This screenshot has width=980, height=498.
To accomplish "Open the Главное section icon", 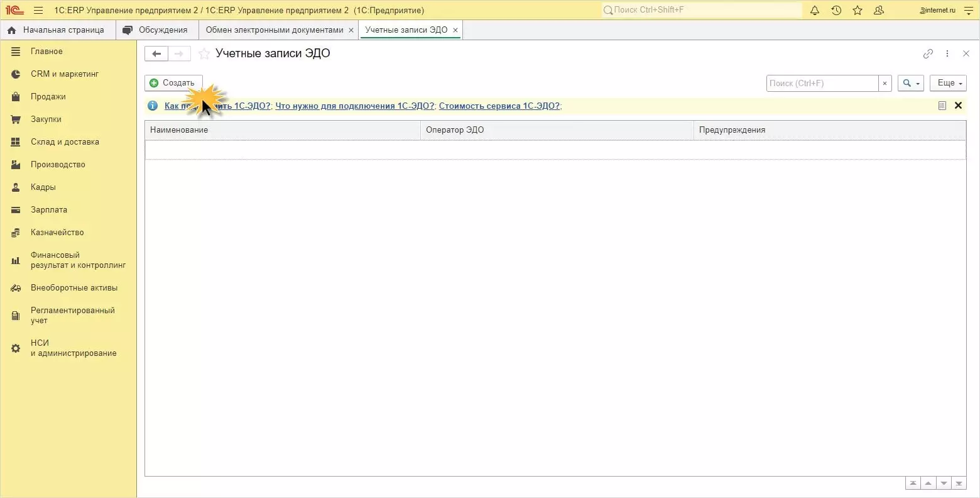I will click(x=16, y=52).
